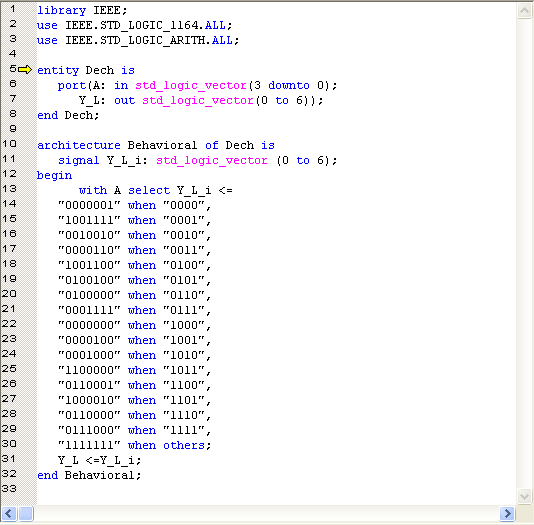The width and height of the screenshot is (534, 525).
Task: Click the value "0000110" on line 17
Action: (x=89, y=250)
